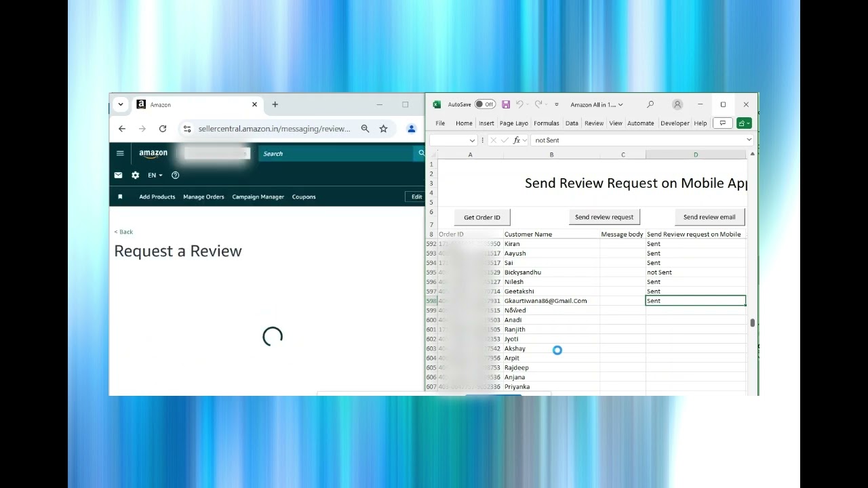
Task: Click Seller Central search magnifier button
Action: pos(420,154)
